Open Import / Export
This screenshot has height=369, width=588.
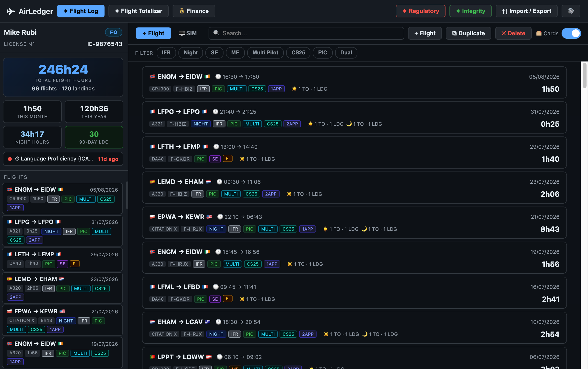pyautogui.click(x=527, y=11)
